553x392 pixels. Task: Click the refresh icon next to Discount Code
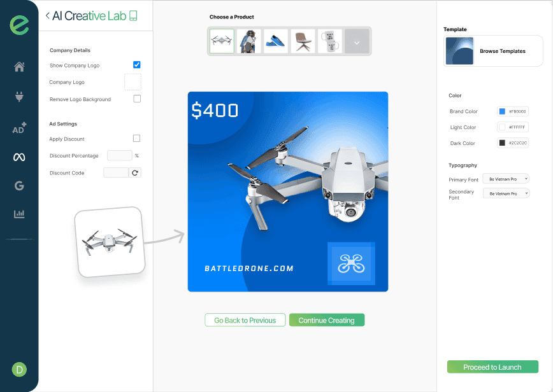point(134,172)
